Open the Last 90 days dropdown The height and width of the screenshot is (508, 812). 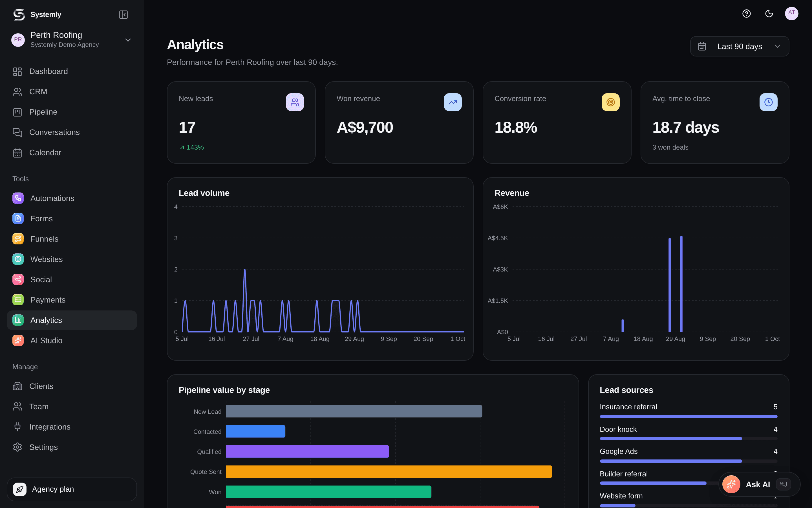[740, 46]
